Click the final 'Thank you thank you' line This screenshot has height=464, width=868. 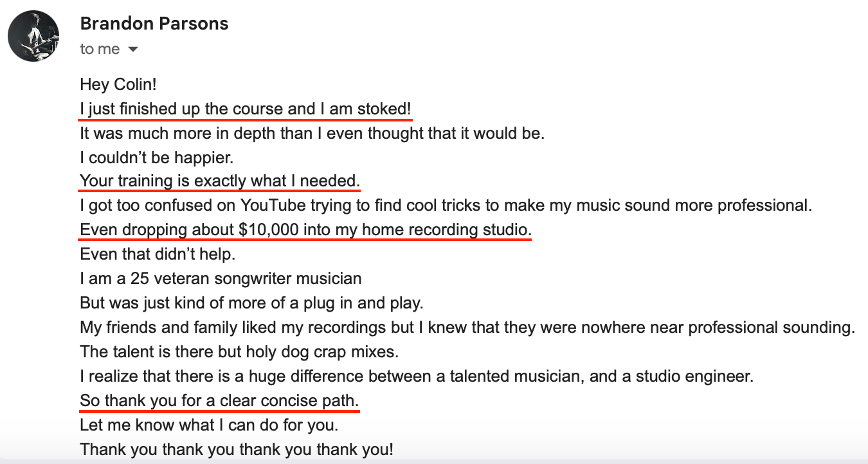pos(236,449)
